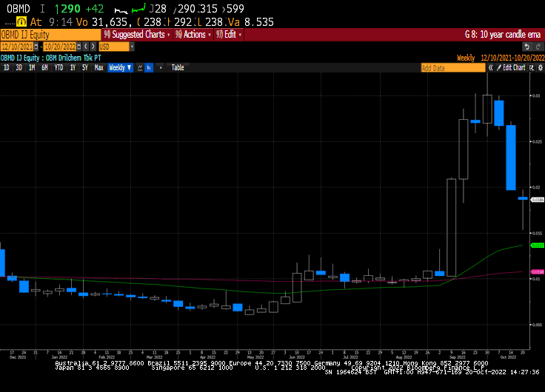Image resolution: width=545 pixels, height=392 pixels.
Task: Click the Add Data input field
Action: (453, 68)
